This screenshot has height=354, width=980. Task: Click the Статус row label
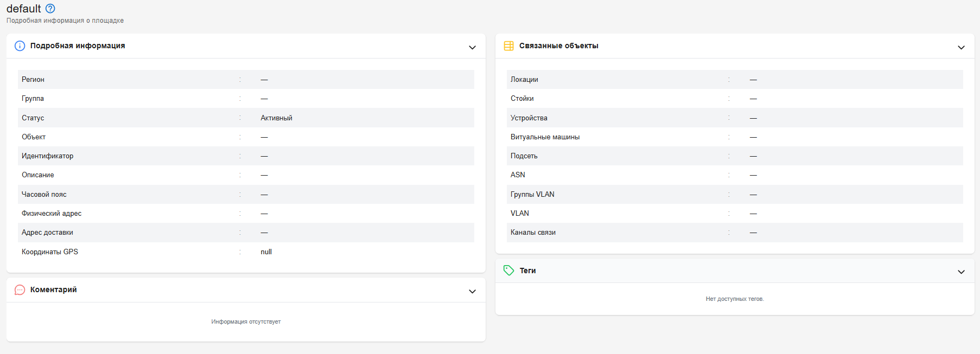33,118
